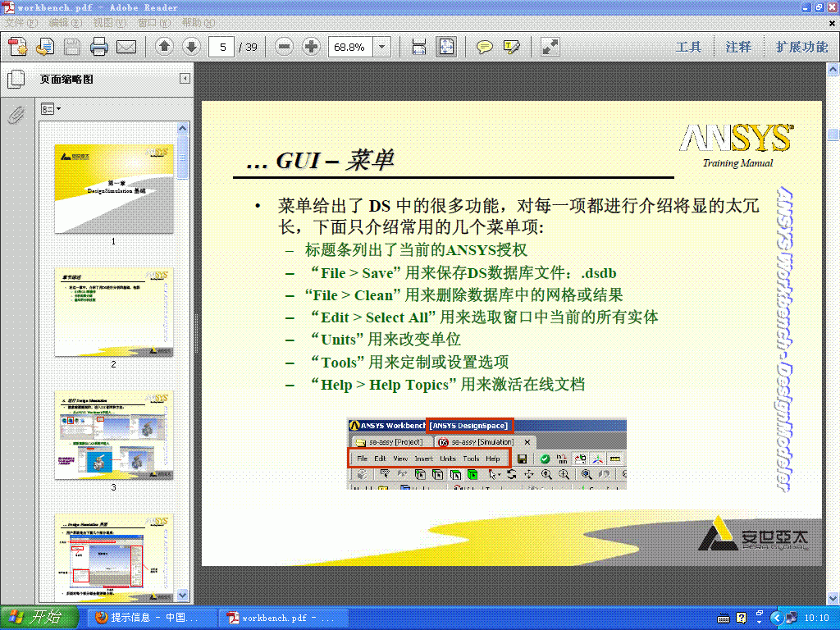The image size is (840, 630).
Task: Collapse the page thumbnails sidebar arrow
Action: pyautogui.click(x=185, y=79)
